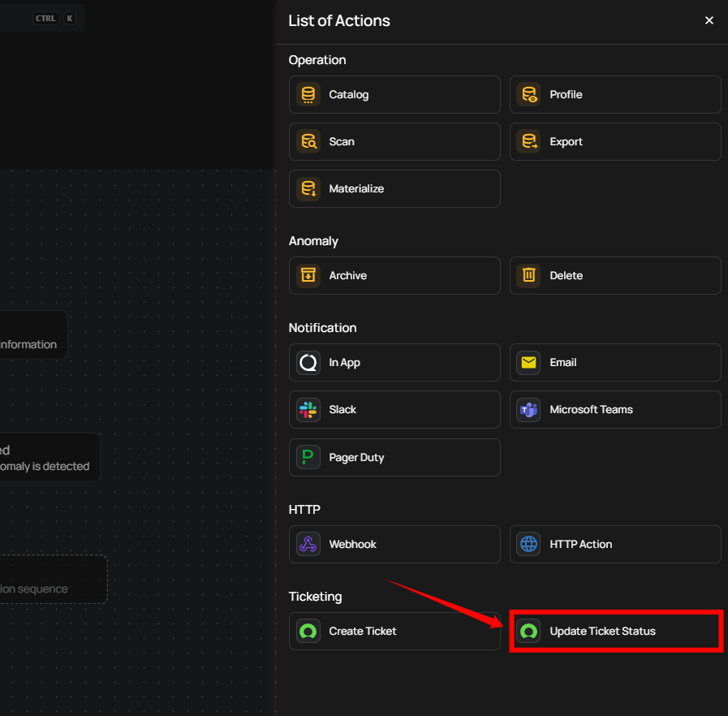Choose the Profile operation action
This screenshot has height=716, width=728.
click(x=615, y=95)
